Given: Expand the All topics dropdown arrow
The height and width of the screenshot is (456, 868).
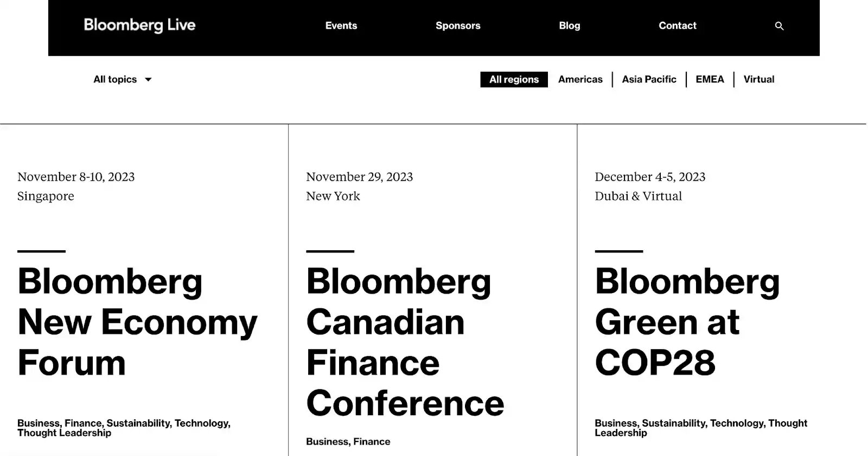Looking at the screenshot, I should tap(148, 80).
